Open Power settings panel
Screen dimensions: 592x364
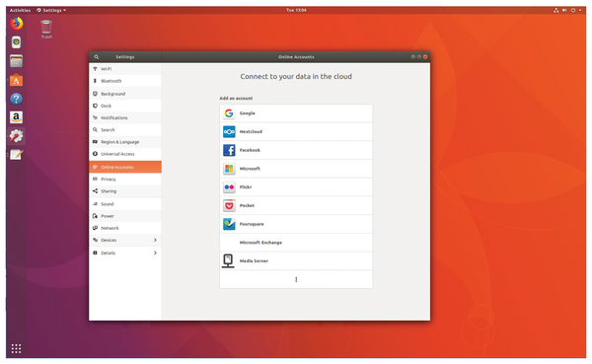(125, 216)
